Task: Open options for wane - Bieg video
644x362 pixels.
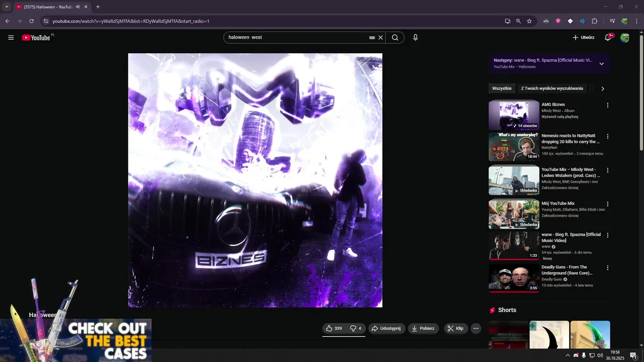Action: point(607,235)
